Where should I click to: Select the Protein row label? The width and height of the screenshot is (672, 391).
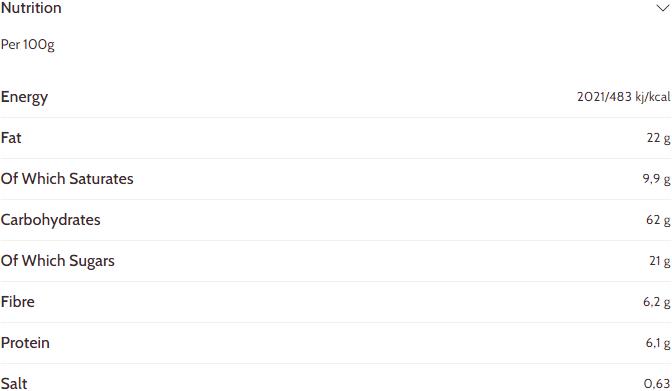25,343
